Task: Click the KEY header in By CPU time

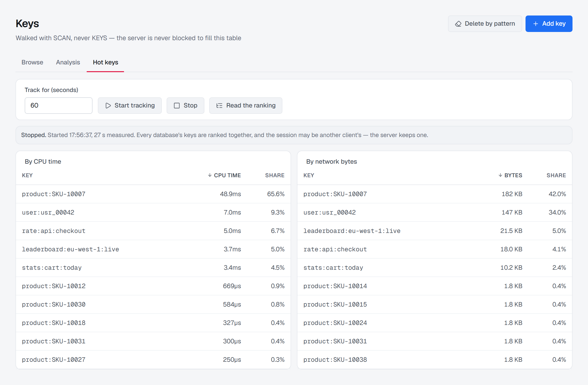Action: [x=27, y=175]
